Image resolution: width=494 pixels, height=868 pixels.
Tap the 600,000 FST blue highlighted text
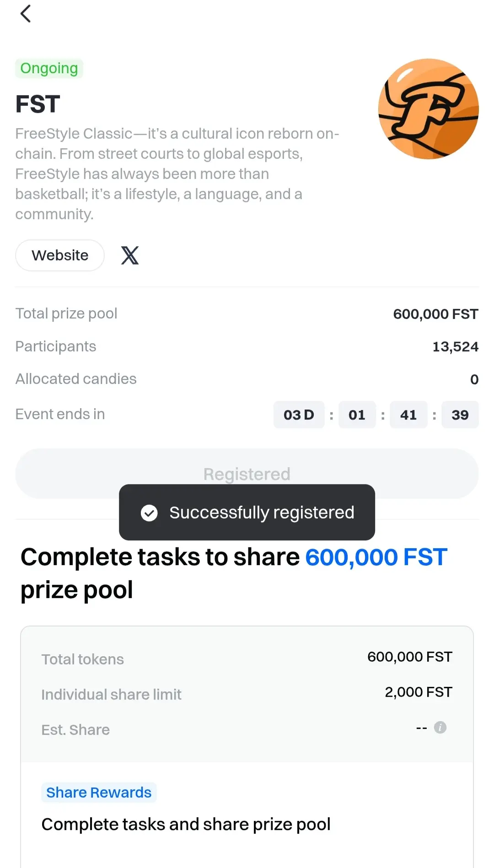(x=376, y=557)
